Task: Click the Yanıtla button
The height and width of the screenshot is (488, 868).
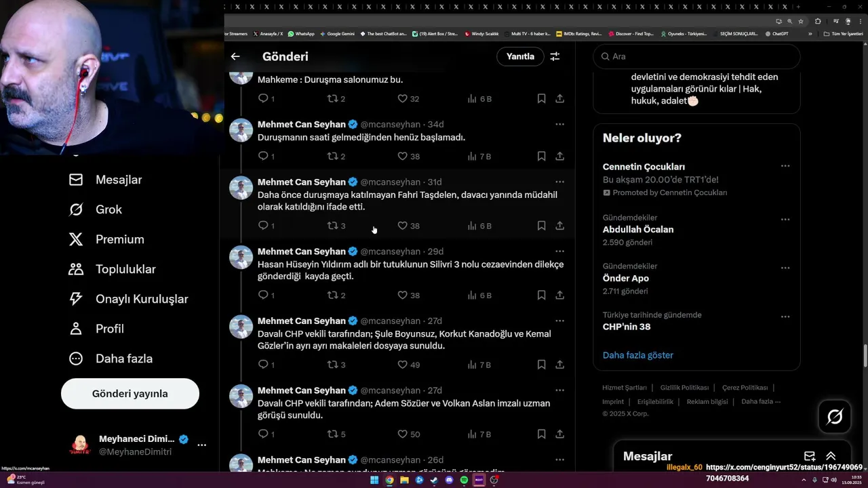Action: pos(520,56)
